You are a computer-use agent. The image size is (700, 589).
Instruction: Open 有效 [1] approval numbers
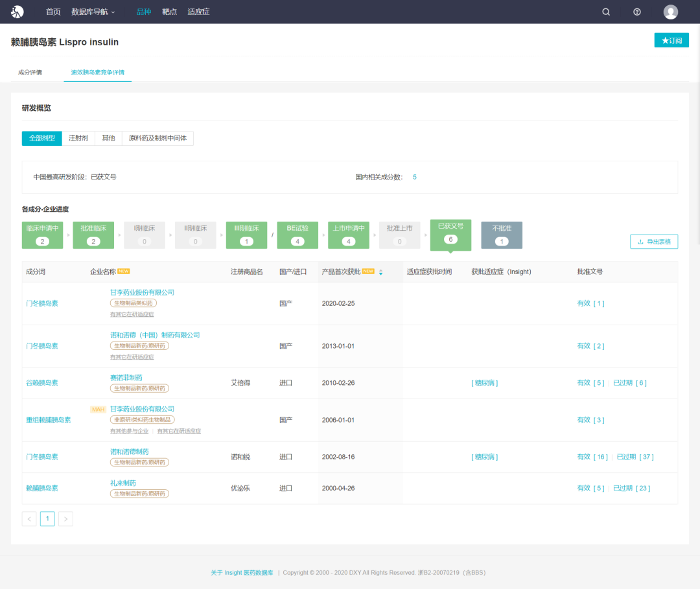(x=590, y=303)
